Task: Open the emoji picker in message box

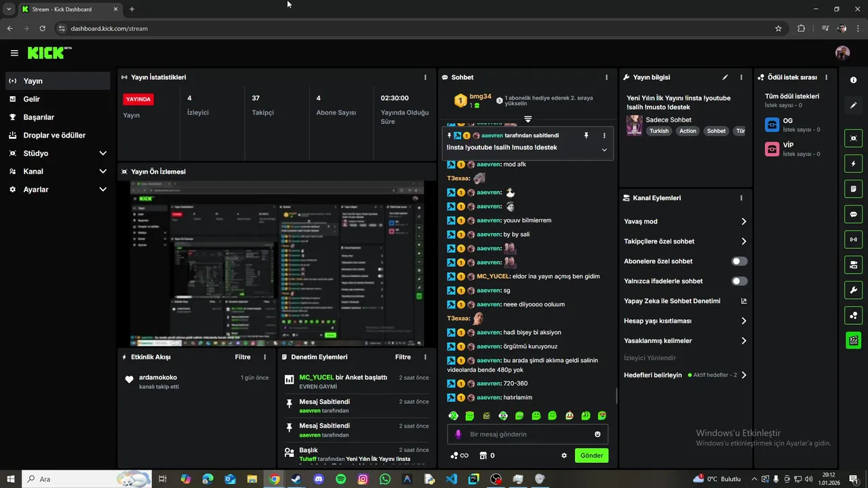Action: [597, 434]
